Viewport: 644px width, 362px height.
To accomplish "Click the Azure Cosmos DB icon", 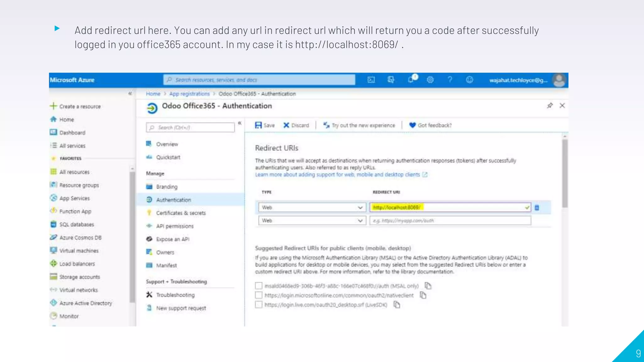I will [x=53, y=237].
